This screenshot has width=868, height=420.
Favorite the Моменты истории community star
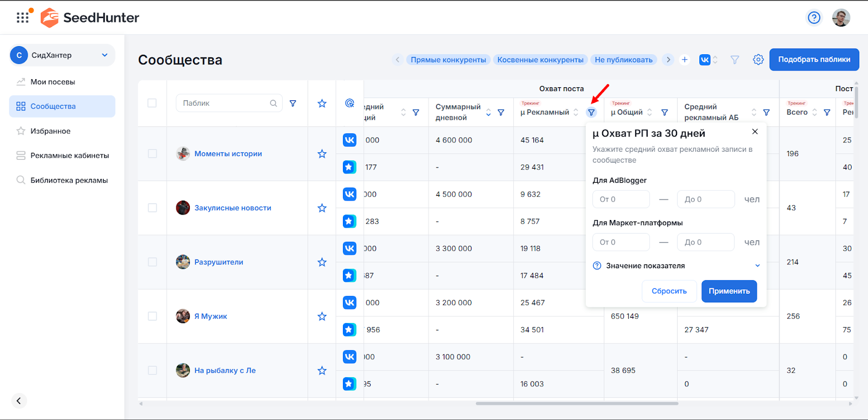(322, 154)
